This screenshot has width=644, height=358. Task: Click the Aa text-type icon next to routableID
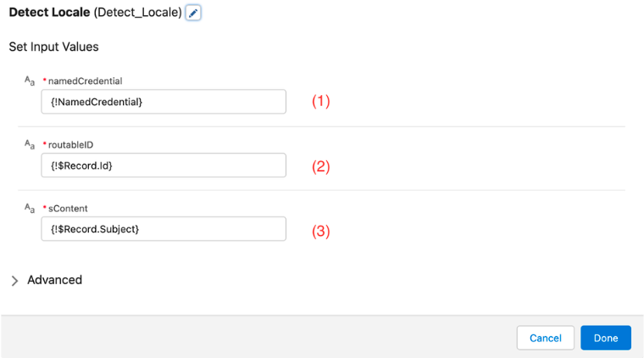coord(30,144)
